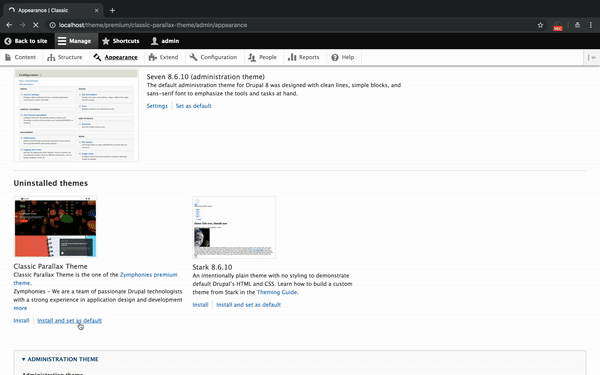Screen dimensions: 600x375
Task: Click Back to site in toolbar
Action: (x=26, y=41)
